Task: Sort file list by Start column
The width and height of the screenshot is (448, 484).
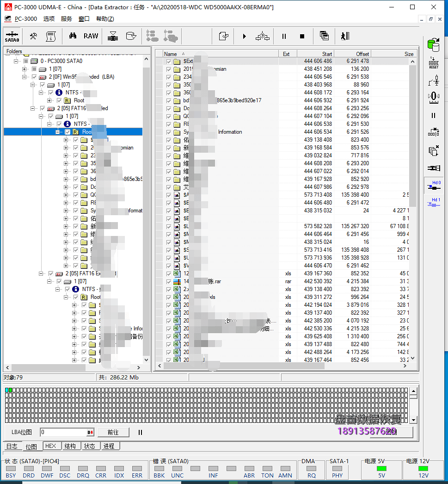Action: pyautogui.click(x=315, y=54)
